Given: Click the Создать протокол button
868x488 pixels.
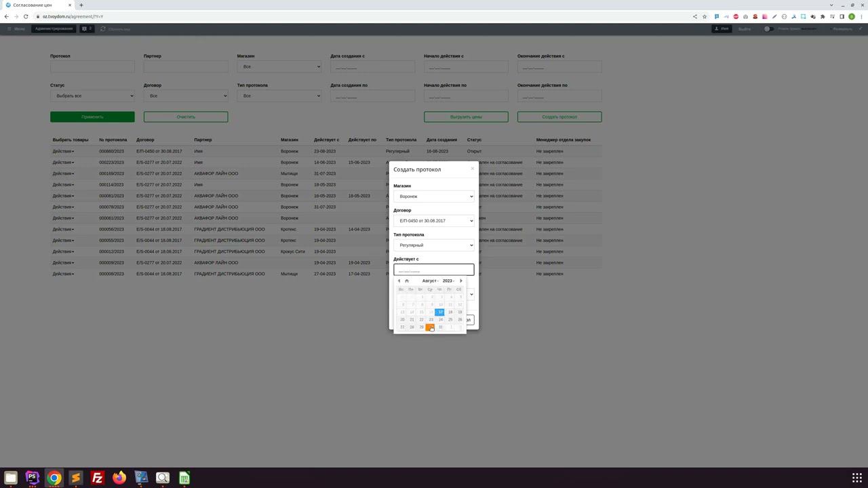Looking at the screenshot, I should click(559, 117).
